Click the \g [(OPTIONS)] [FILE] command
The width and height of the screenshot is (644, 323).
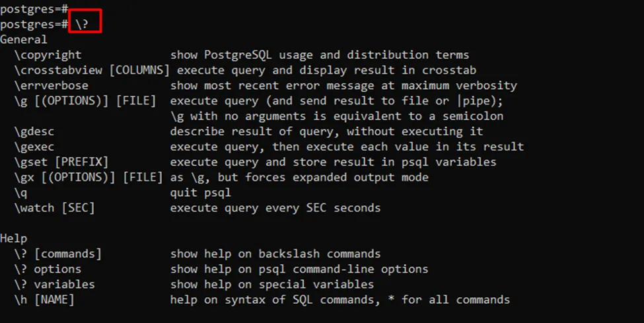tap(85, 100)
